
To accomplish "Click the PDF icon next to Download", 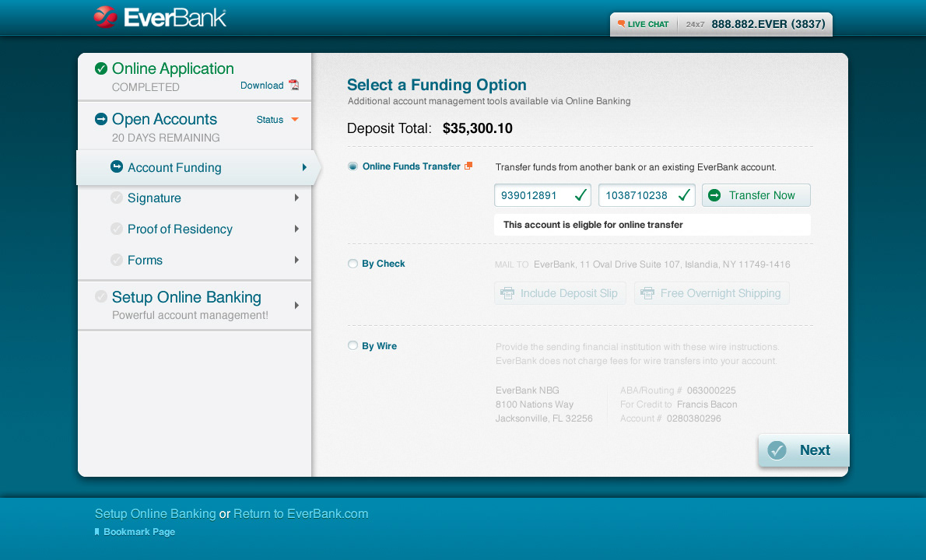I will pos(293,85).
